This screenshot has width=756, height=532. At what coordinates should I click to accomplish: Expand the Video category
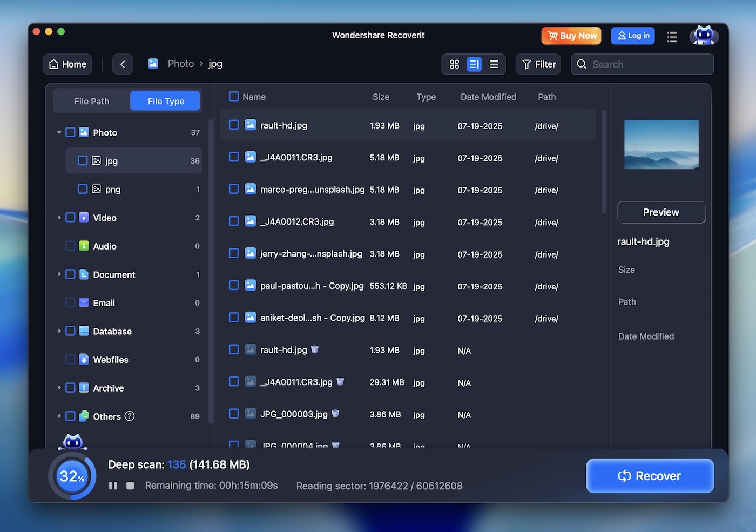pos(59,217)
